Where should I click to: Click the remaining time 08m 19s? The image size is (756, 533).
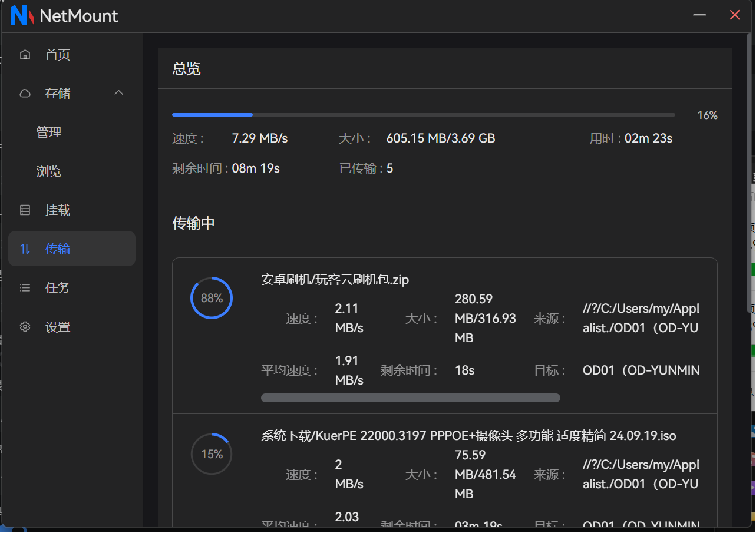point(256,168)
